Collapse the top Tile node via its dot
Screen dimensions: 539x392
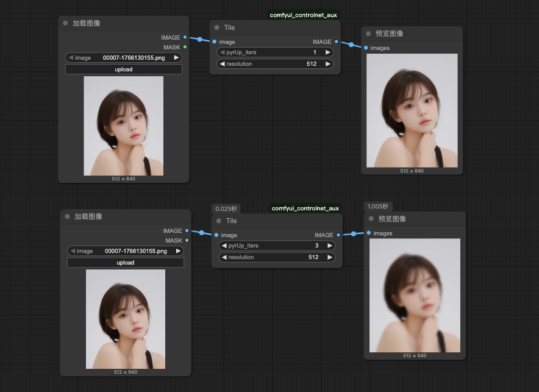coord(217,27)
